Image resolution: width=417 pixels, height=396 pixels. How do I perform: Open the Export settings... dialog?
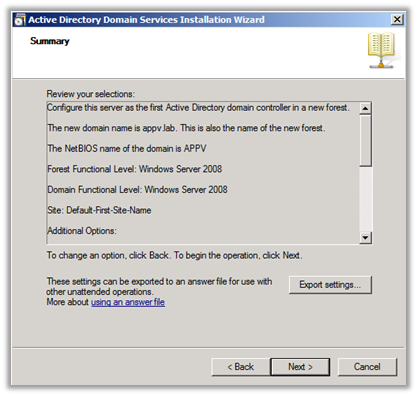click(330, 285)
